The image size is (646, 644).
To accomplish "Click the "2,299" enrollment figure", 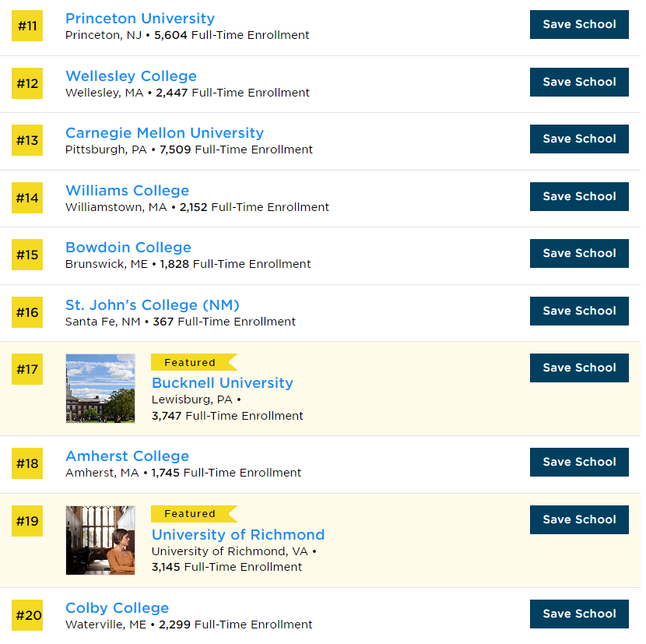I will [x=174, y=625].
